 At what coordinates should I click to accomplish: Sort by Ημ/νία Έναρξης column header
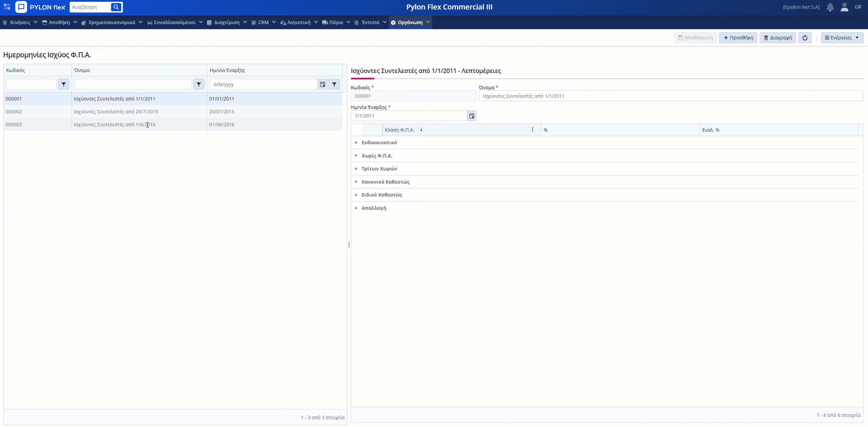[275, 70]
